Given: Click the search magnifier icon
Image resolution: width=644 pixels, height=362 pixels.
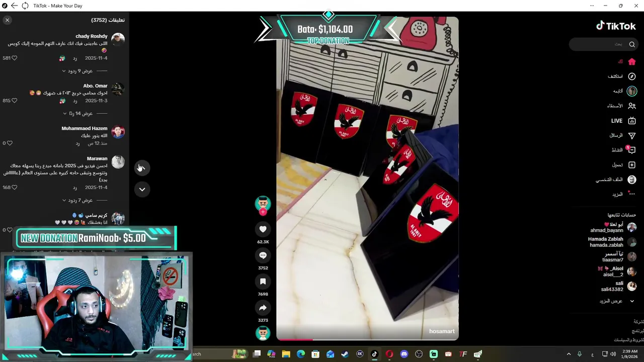Looking at the screenshot, I should tap(632, 44).
